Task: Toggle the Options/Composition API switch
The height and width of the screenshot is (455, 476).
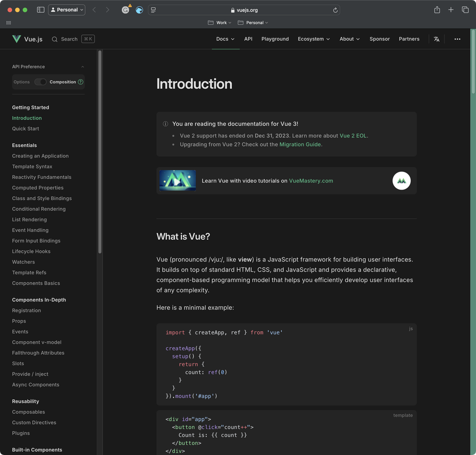Action: click(x=40, y=82)
